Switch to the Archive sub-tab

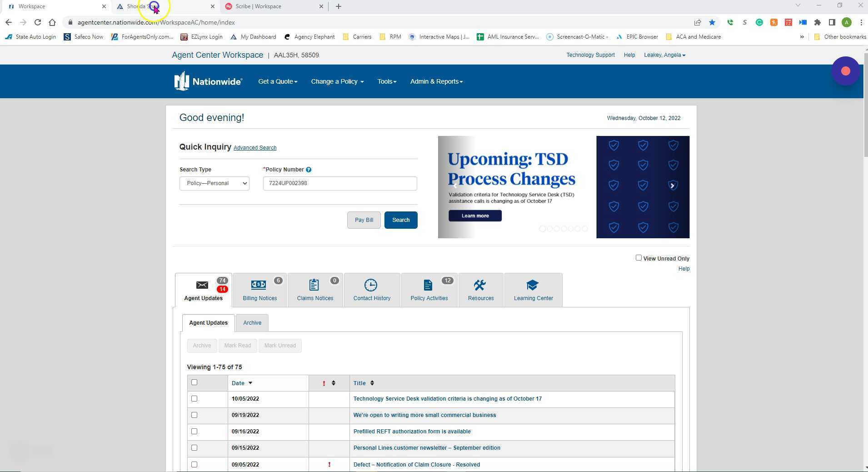coord(252,323)
